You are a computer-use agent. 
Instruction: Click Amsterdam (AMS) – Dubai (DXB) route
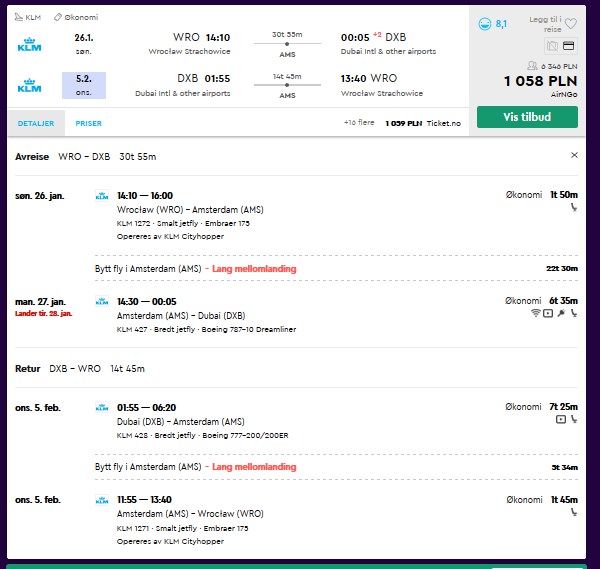click(181, 316)
